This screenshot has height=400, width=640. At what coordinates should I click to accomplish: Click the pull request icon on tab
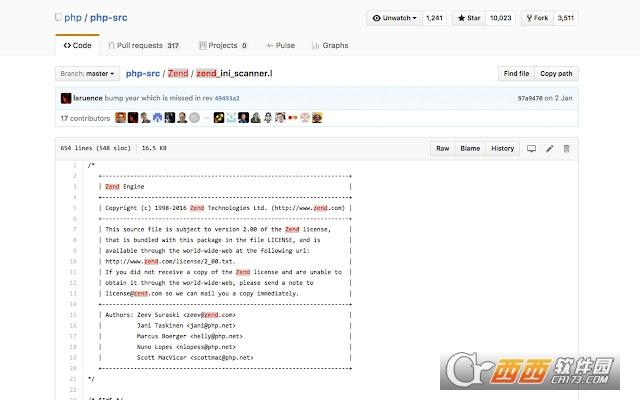(x=111, y=45)
